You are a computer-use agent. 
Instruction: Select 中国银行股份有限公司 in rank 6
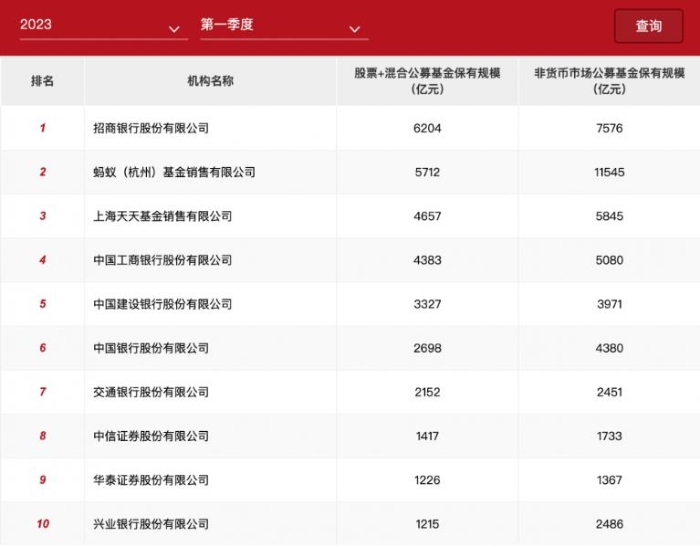[151, 348]
